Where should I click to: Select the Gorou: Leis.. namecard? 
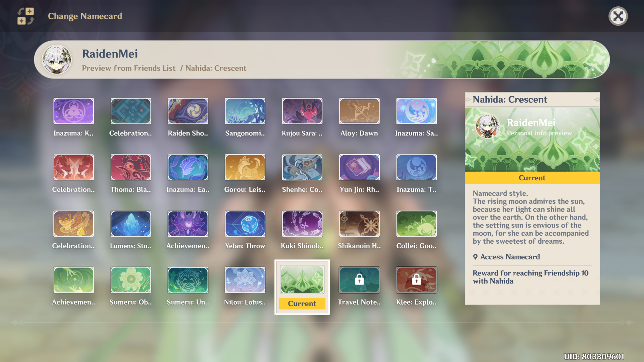point(245,167)
